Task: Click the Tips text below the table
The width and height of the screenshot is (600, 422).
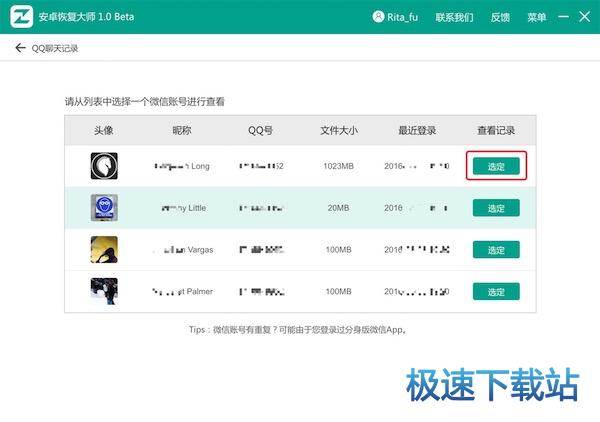Action: coord(297,329)
